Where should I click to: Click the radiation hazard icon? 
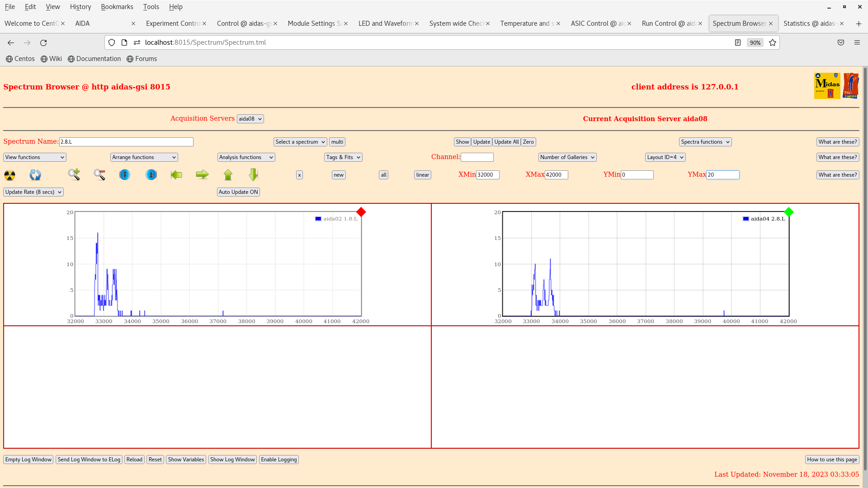coord(9,175)
